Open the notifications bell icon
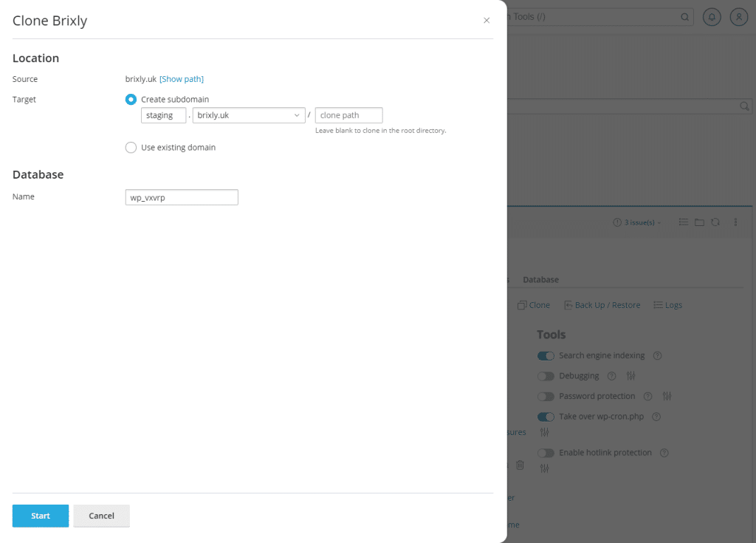This screenshot has width=756, height=543. pyautogui.click(x=712, y=17)
